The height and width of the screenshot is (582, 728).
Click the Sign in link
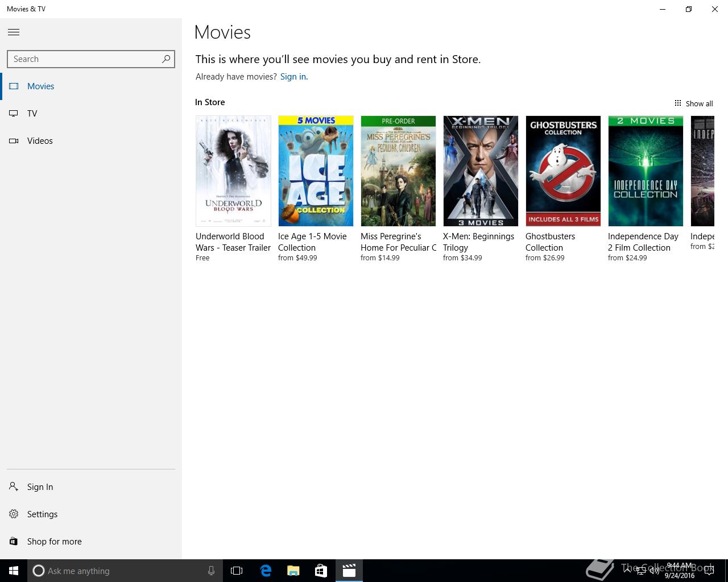293,77
